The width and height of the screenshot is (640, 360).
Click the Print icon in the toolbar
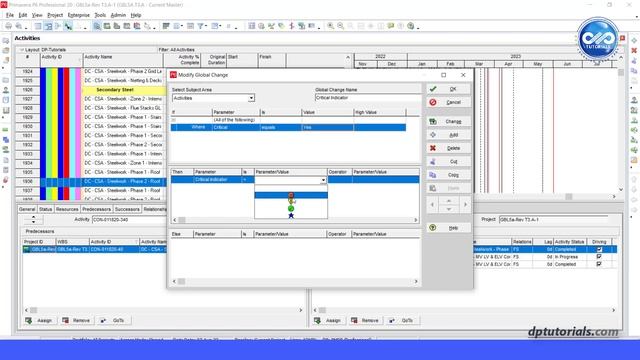tap(8, 26)
